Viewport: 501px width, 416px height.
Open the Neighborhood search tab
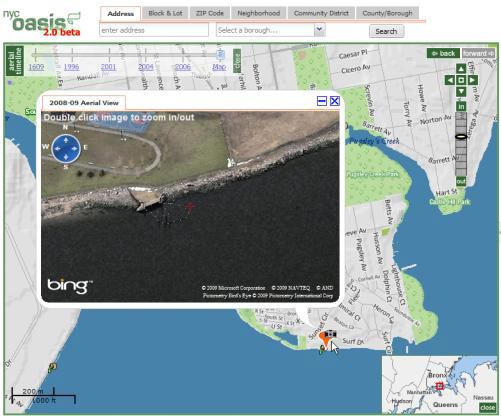(x=258, y=13)
